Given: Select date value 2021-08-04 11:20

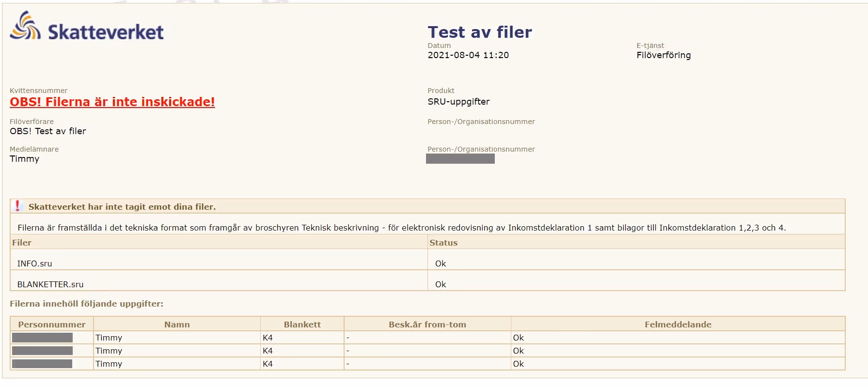Looking at the screenshot, I should [x=468, y=55].
